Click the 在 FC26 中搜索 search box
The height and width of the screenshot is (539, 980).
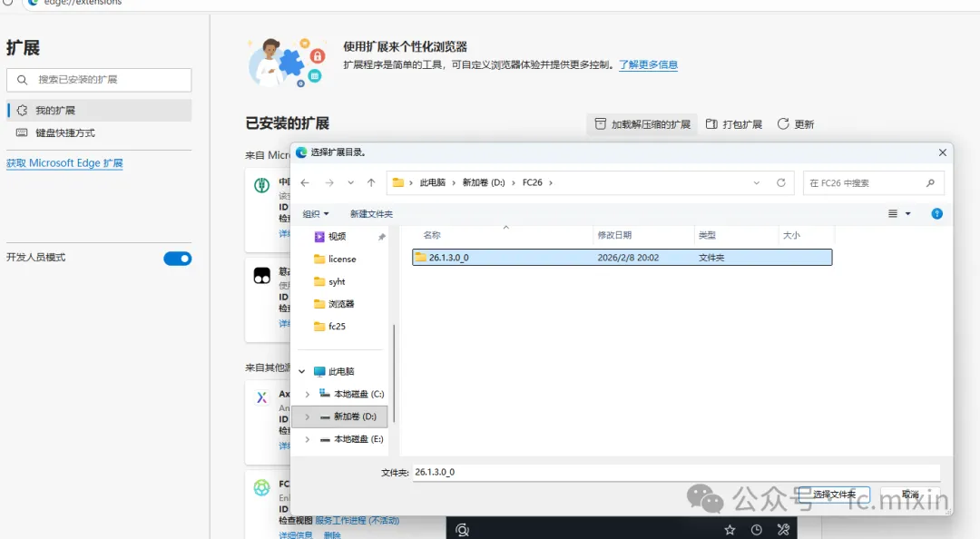click(873, 182)
